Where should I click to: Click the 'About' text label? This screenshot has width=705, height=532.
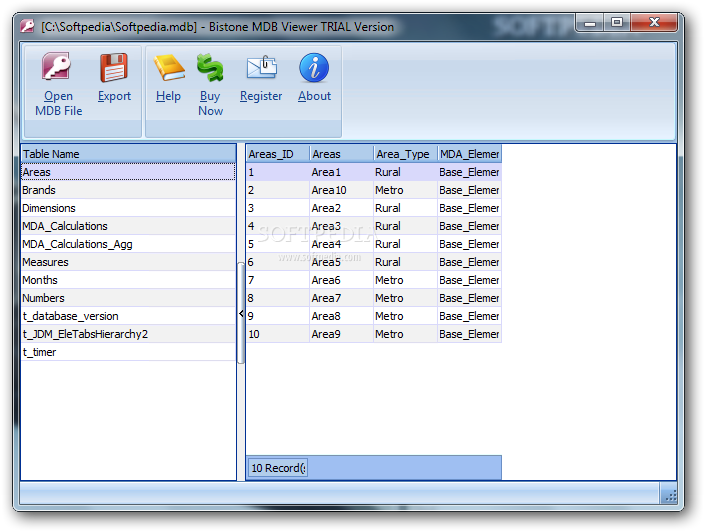pos(314,96)
